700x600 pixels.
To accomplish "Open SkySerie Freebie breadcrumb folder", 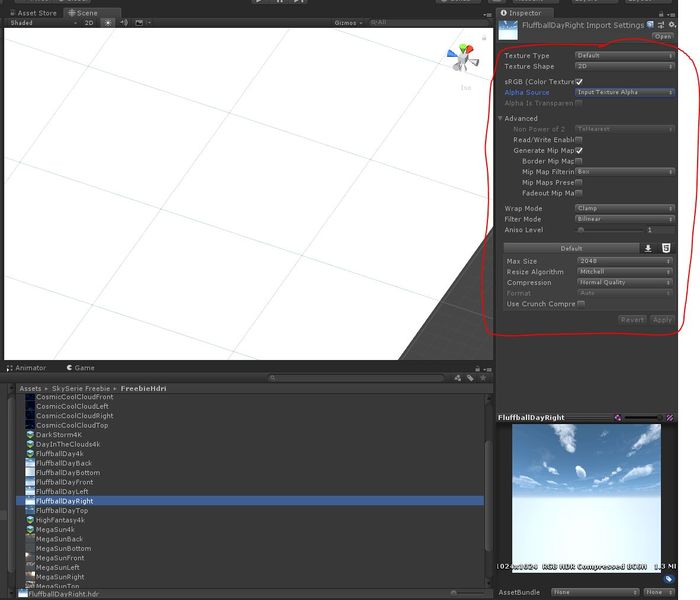I will 81,388.
